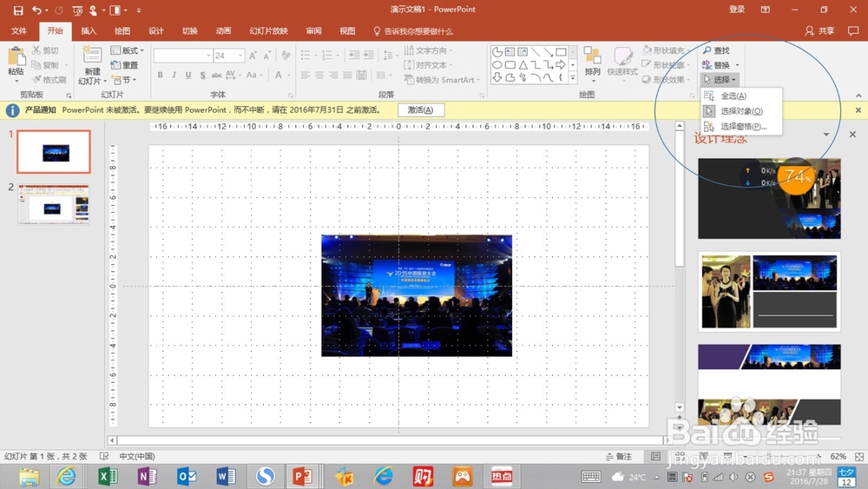The height and width of the screenshot is (489, 868).
Task: Increase font size with the larger A
Action: [x=253, y=56]
